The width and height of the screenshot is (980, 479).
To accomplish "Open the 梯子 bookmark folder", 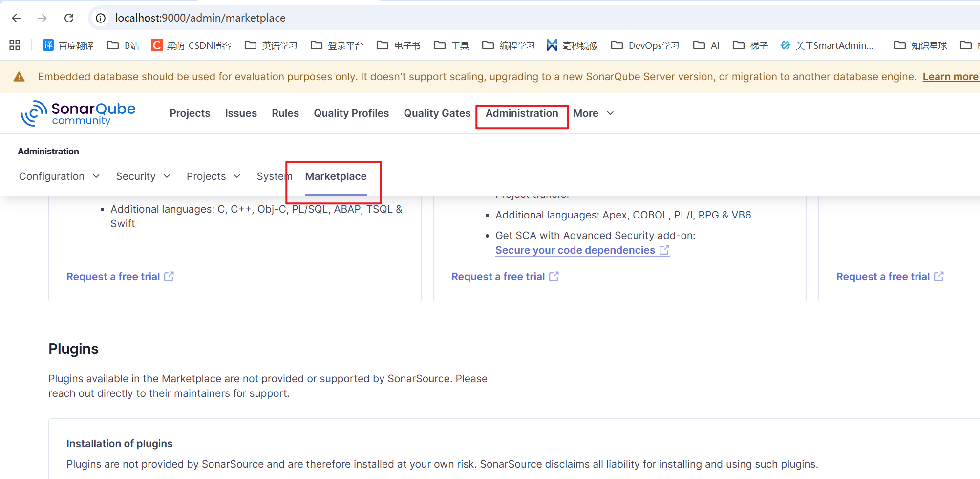I will pos(750,45).
